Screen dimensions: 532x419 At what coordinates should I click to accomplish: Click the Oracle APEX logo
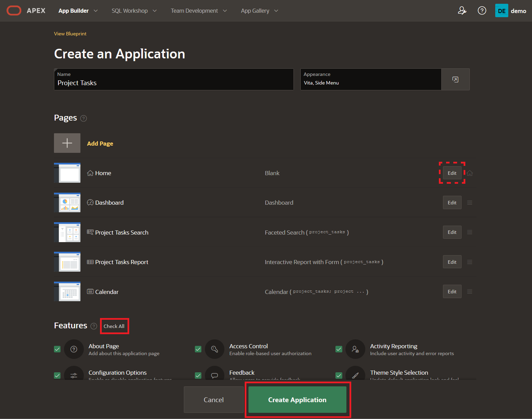(14, 11)
